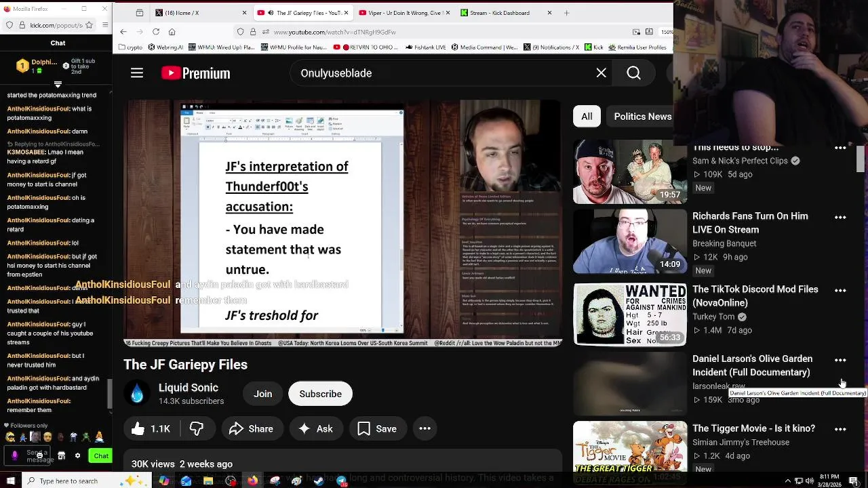The image size is (868, 488).
Task: Run the search with the magnifier button
Action: [633, 73]
